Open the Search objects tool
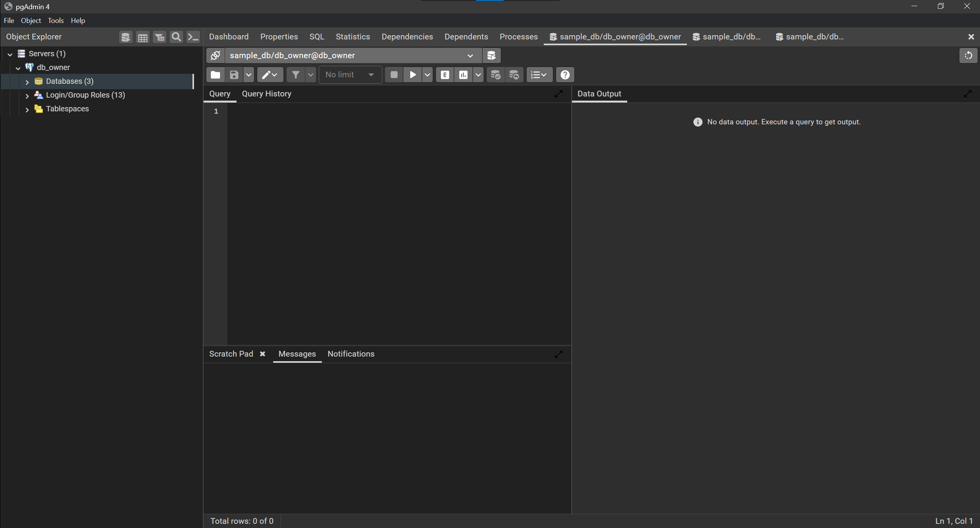Viewport: 980px width, 528px height. pos(176,37)
